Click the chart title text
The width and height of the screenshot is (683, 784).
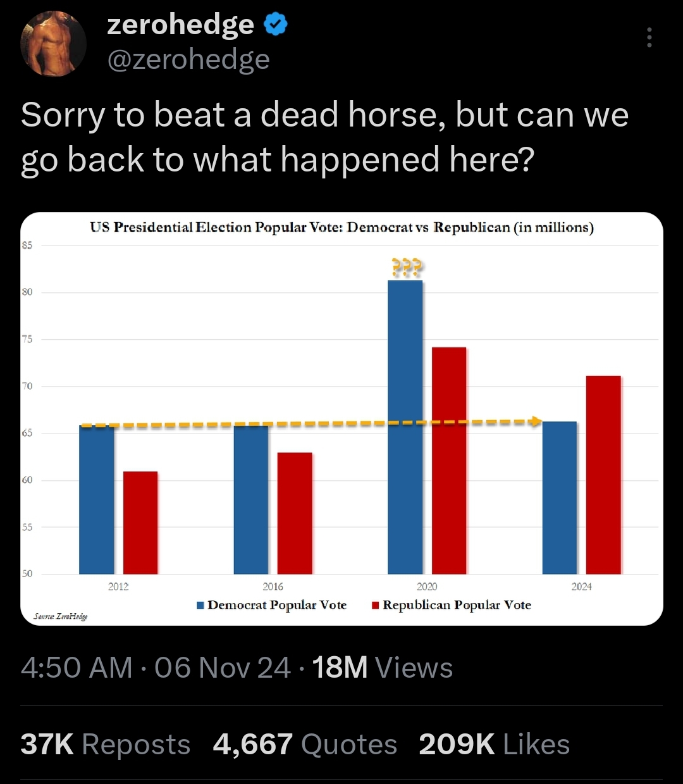(341, 228)
